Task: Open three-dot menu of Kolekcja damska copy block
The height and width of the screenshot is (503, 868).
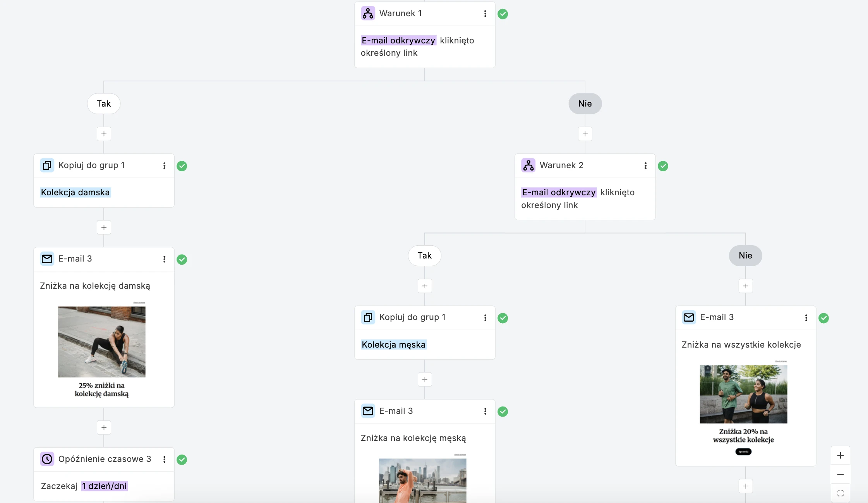Action: click(164, 166)
